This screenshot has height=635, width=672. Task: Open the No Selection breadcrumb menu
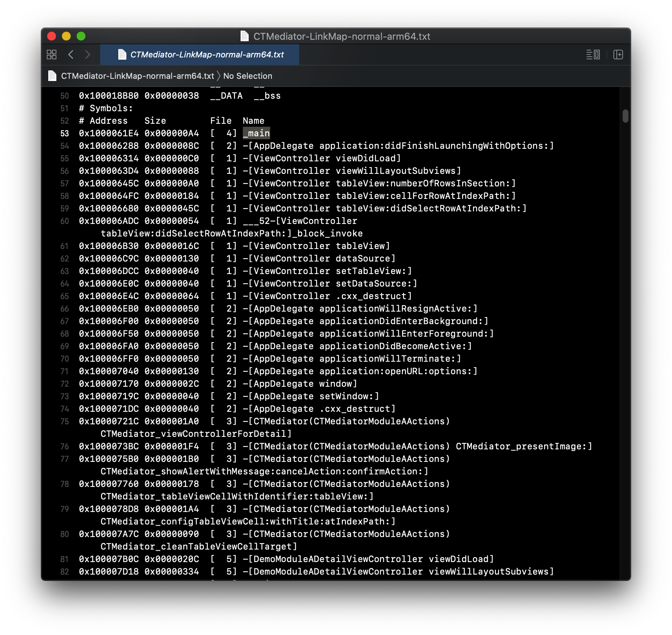[248, 76]
